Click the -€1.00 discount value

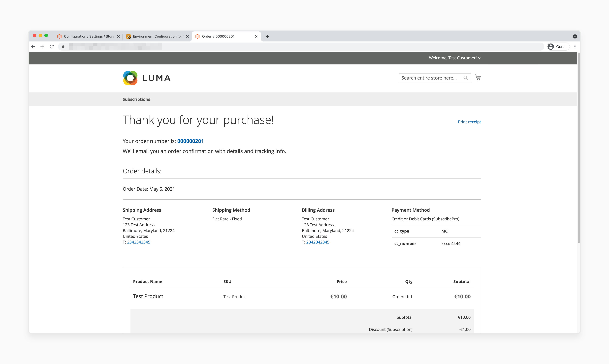(x=465, y=329)
